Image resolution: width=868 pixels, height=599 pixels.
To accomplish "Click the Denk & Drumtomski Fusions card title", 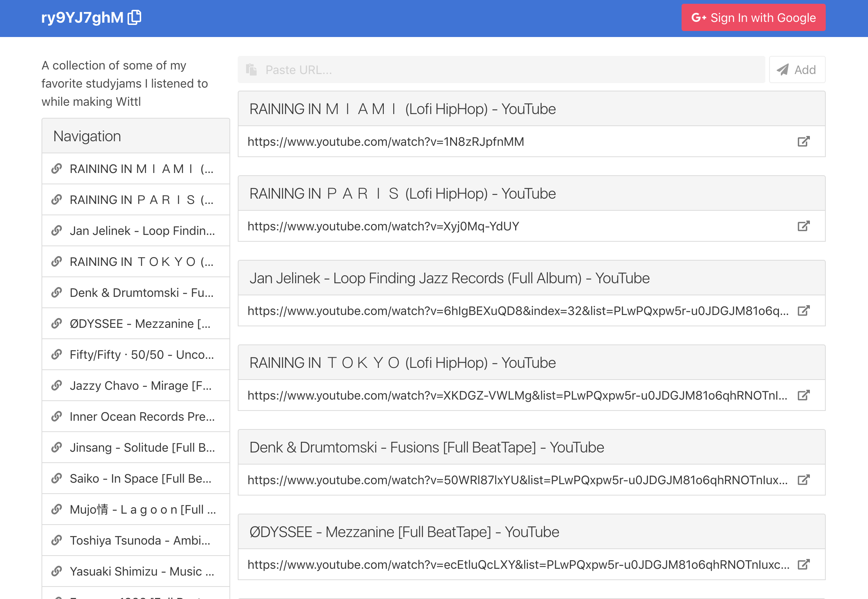I will pos(427,447).
